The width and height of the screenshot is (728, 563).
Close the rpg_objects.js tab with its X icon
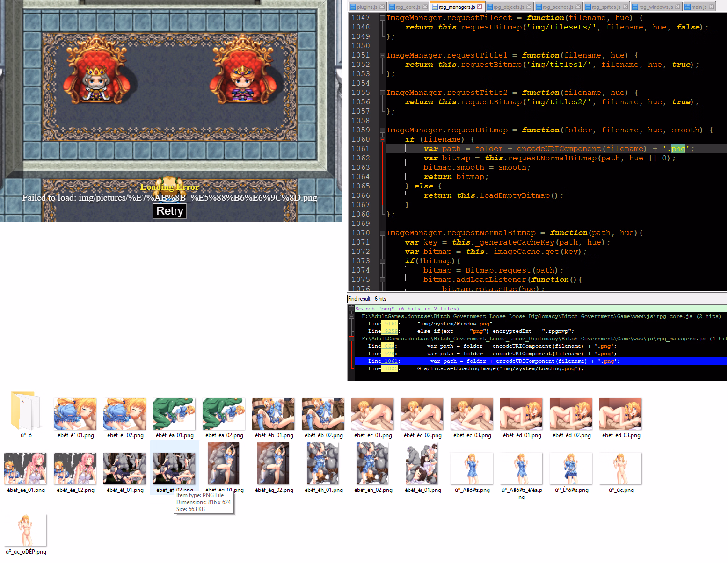(529, 7)
